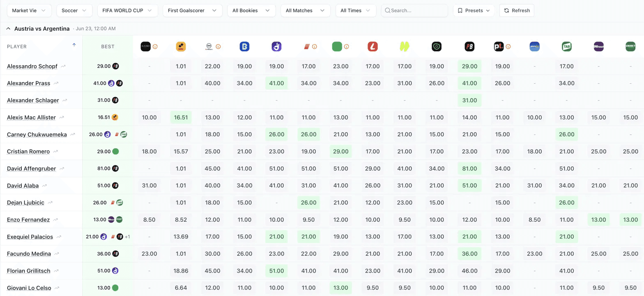Open player link Dejan Ljubicic

coord(25,203)
